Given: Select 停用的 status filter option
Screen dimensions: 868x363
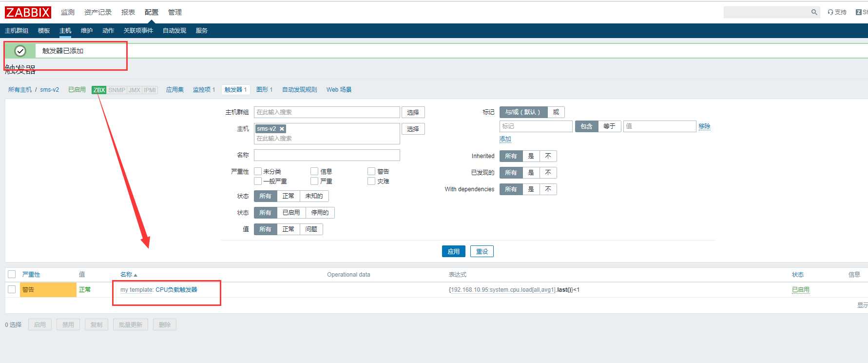Looking at the screenshot, I should 320,213.
